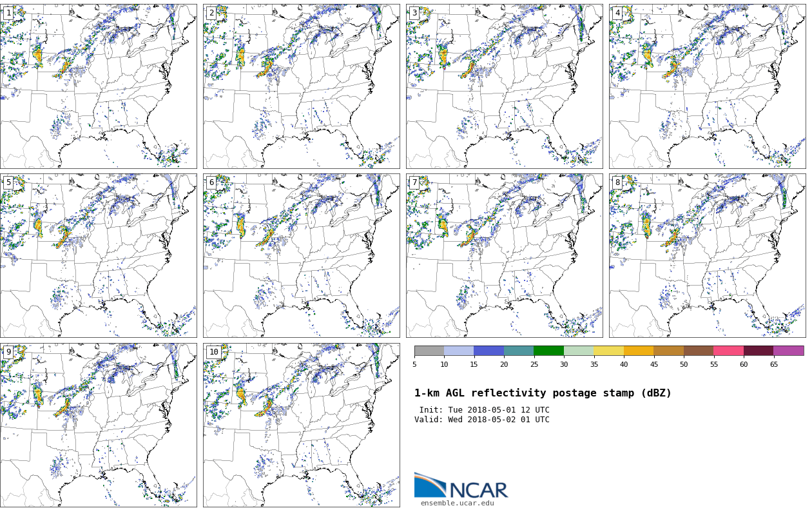
Task: Select ensemble member 1 map panel
Action: (99, 86)
